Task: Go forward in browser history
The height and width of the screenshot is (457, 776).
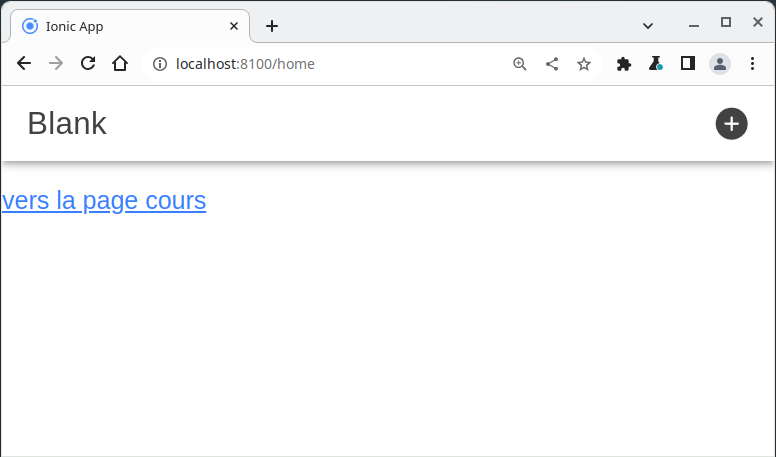Action: [56, 64]
